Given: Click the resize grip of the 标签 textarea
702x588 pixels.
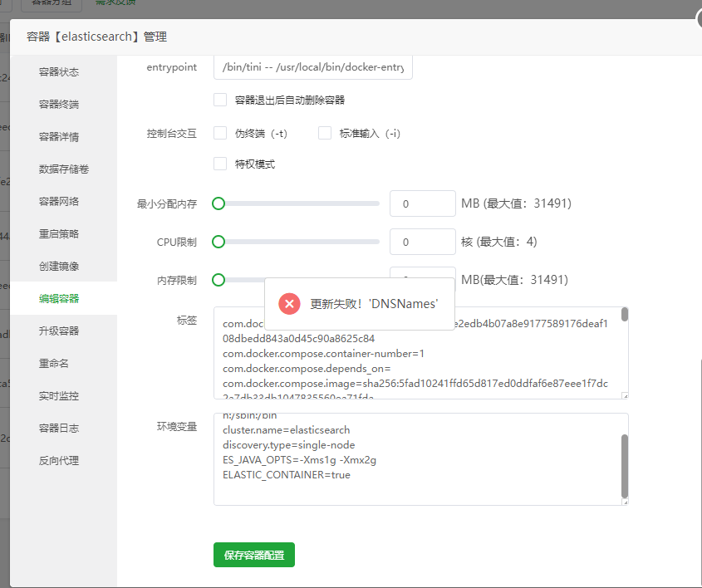Looking at the screenshot, I should tap(626, 396).
